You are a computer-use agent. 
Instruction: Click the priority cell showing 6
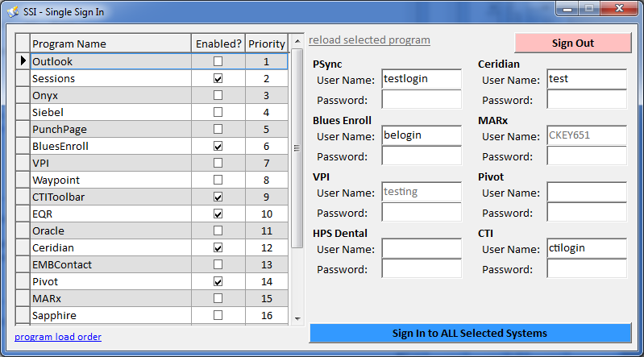pos(267,146)
